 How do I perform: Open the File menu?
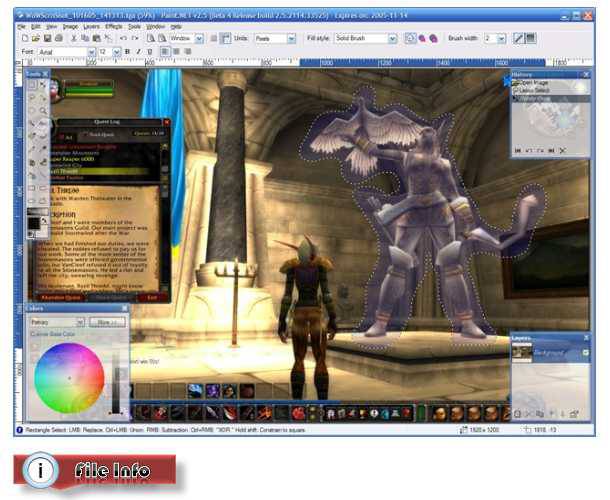pos(21,26)
